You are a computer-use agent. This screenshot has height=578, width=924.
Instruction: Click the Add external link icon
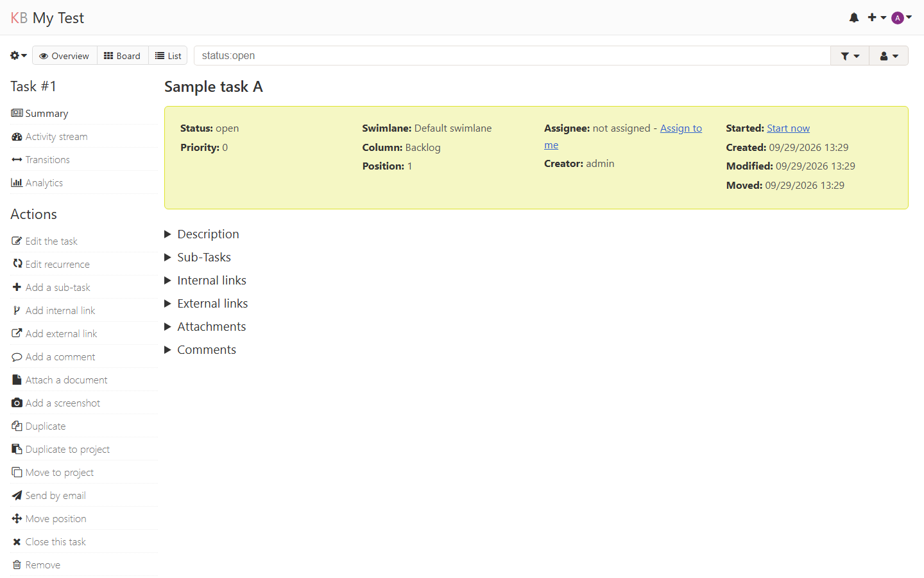click(x=17, y=334)
